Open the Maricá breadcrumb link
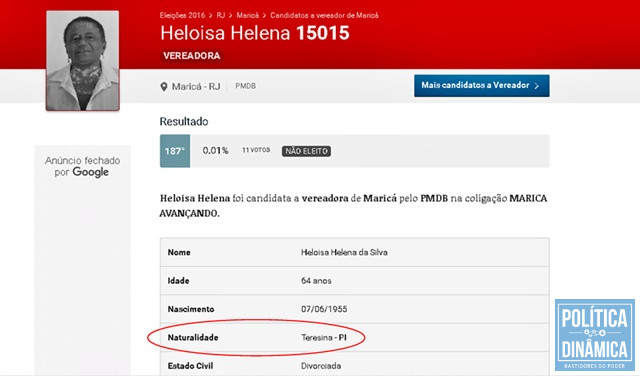The height and width of the screenshot is (376, 640). (x=247, y=16)
